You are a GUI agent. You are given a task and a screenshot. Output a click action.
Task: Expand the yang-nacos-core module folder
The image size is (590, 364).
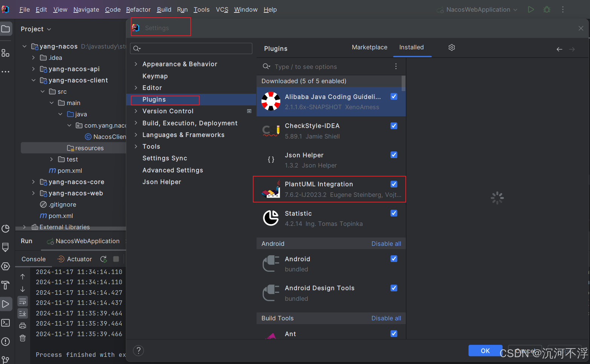click(34, 182)
